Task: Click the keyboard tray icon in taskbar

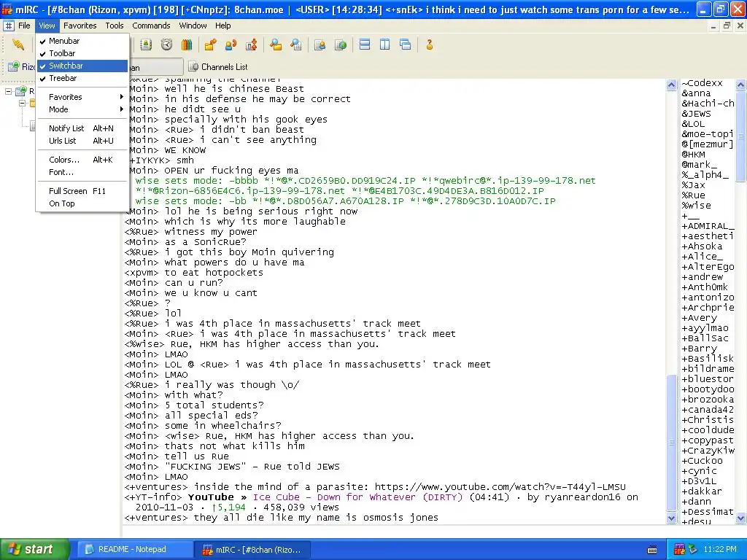Action: [x=652, y=550]
